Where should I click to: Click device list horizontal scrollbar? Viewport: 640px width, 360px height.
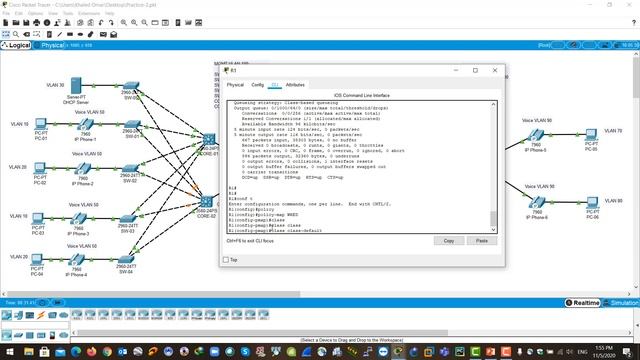[262, 333]
